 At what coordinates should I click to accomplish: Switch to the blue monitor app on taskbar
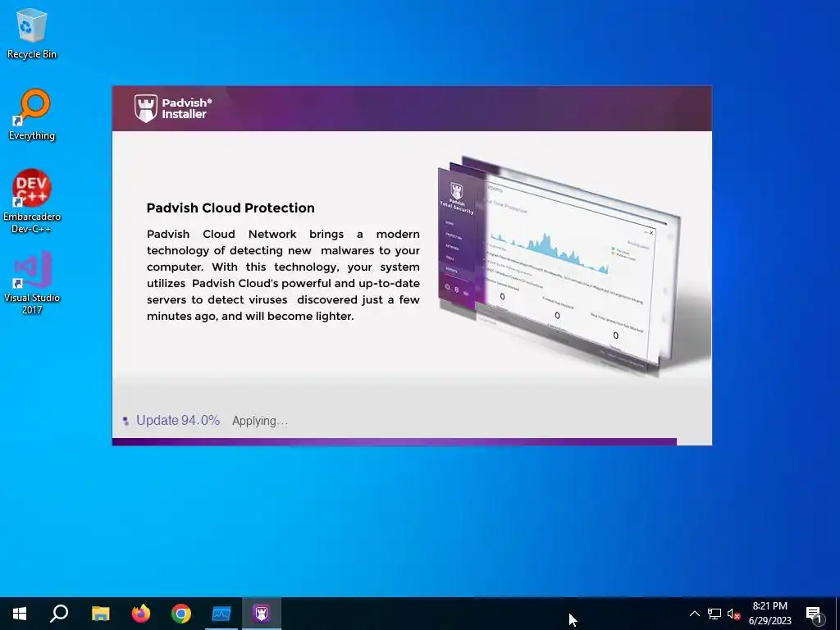(221, 614)
